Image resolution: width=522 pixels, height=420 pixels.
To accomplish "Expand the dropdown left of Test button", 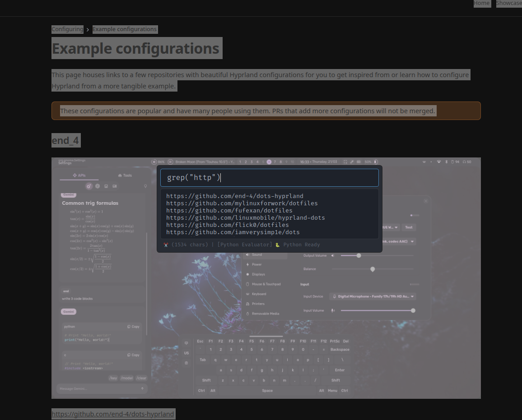I will point(391,227).
